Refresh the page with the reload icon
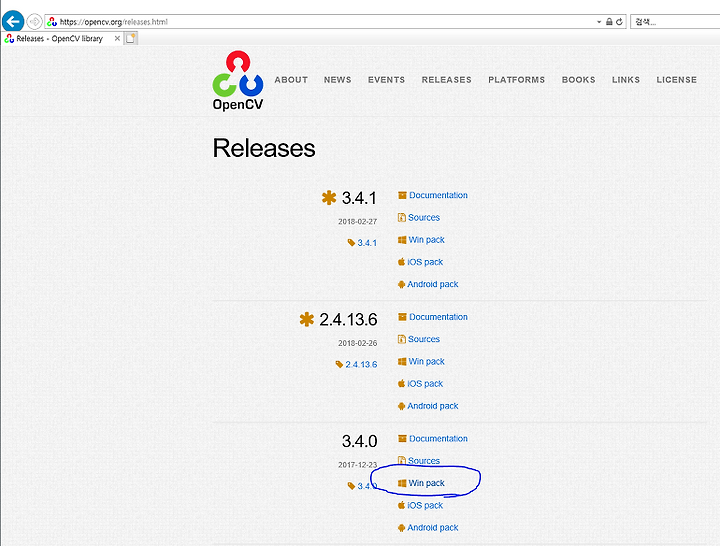720x546 pixels. pos(619,22)
